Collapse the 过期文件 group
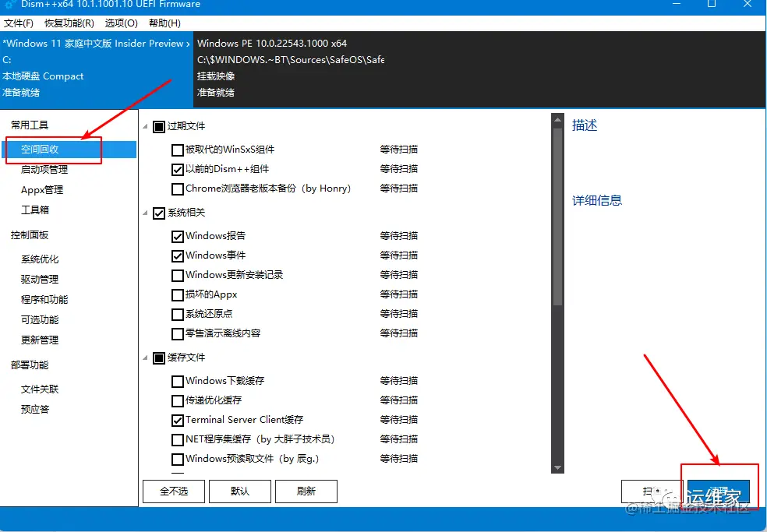767x532 pixels. [x=145, y=127]
